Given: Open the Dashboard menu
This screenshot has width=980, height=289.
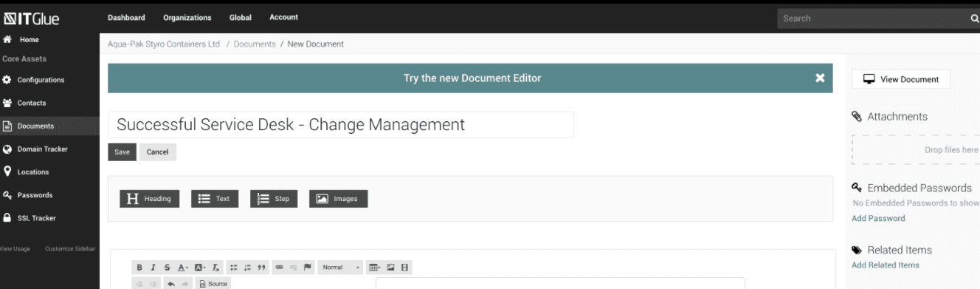Looking at the screenshot, I should (126, 18).
